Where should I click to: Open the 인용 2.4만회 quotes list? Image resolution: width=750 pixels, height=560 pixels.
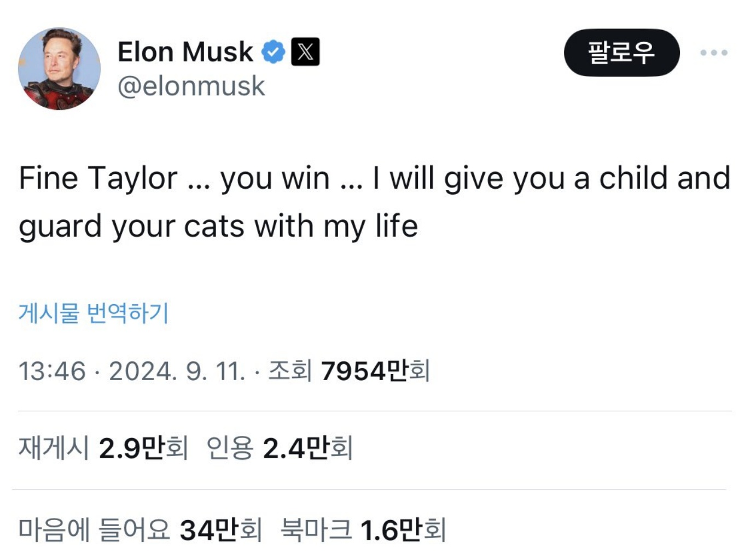tap(280, 448)
